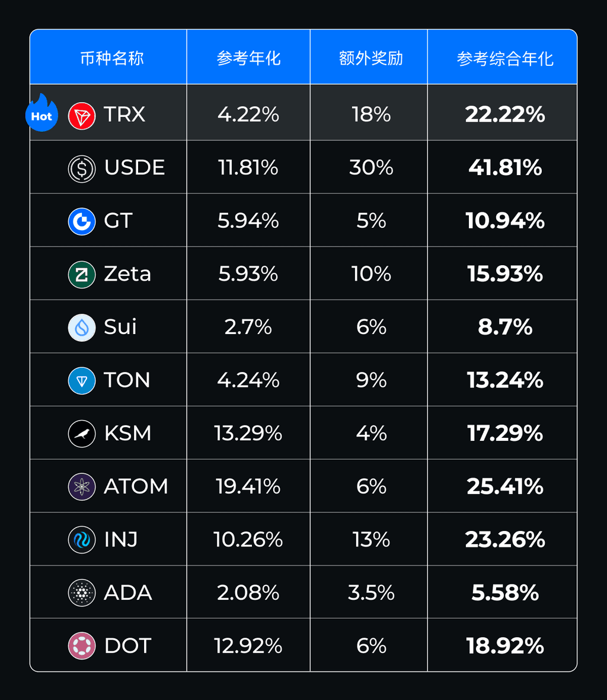The height and width of the screenshot is (700, 607).
Task: Select the INJ swirl icon
Action: 82,540
